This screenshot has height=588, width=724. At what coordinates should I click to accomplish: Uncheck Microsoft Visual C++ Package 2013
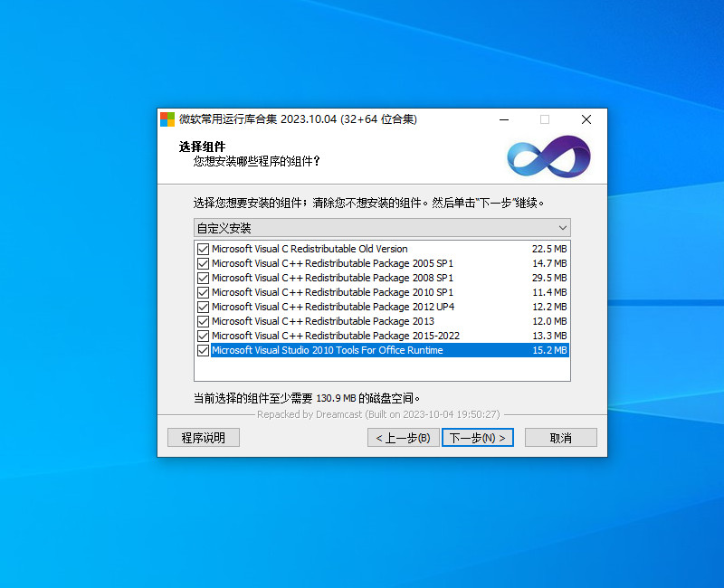click(203, 321)
